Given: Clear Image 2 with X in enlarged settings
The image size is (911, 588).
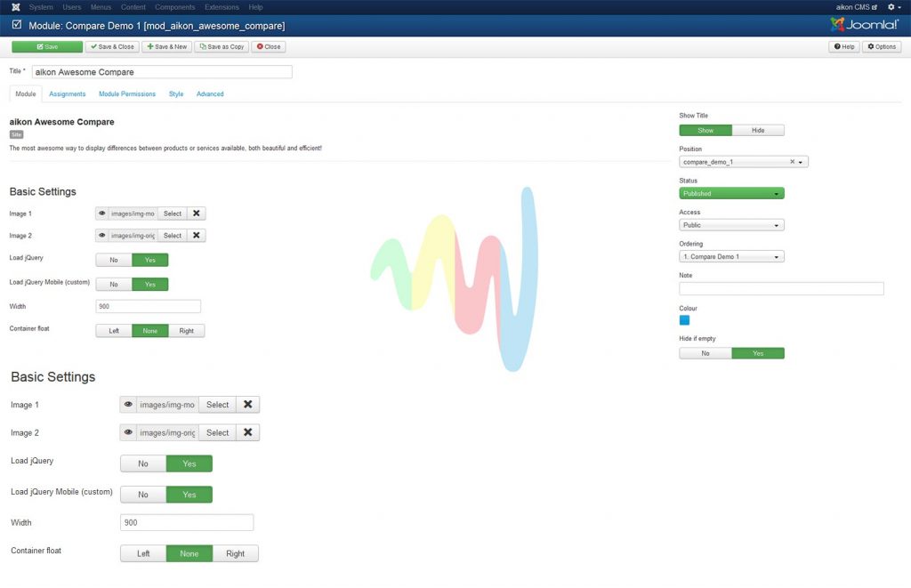Looking at the screenshot, I should pyautogui.click(x=248, y=432).
